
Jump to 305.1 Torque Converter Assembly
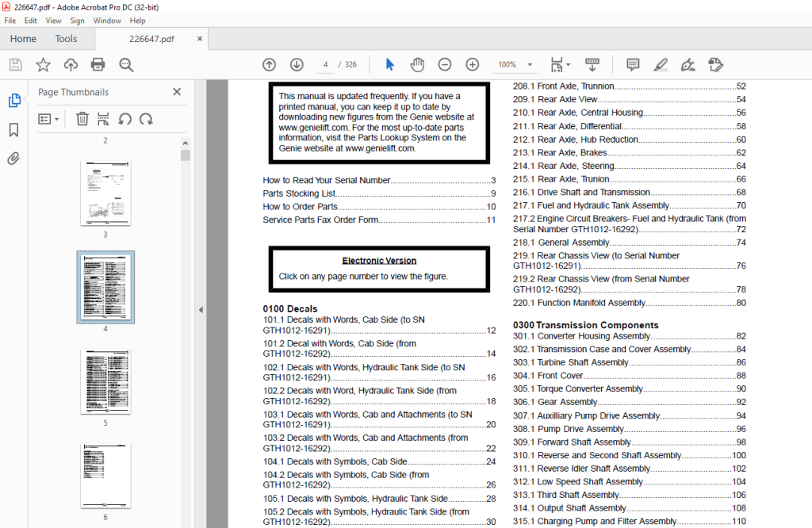pyautogui.click(x=629, y=388)
